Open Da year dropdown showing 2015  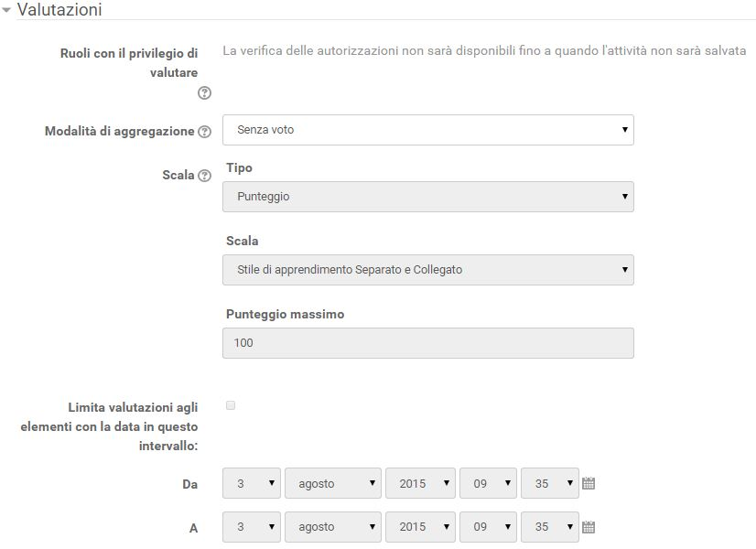coord(420,483)
